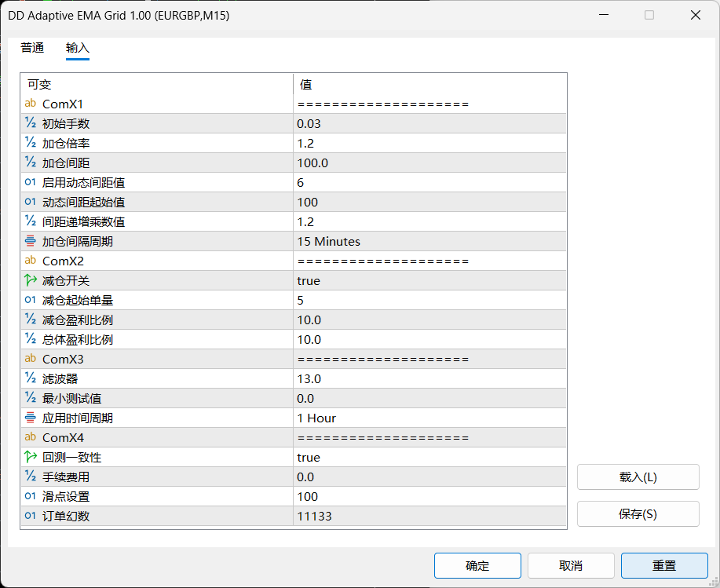This screenshot has height=588, width=720.
Task: Click the boolean arrow icon beside 回测一致性
Action: coord(31,457)
